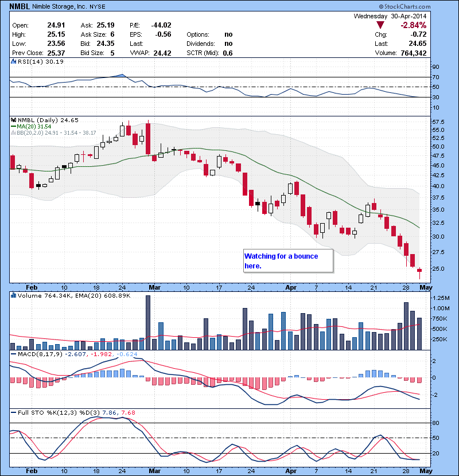Click the green line marker before MA(20)
Screen dimensions: 459x476
click(13, 127)
